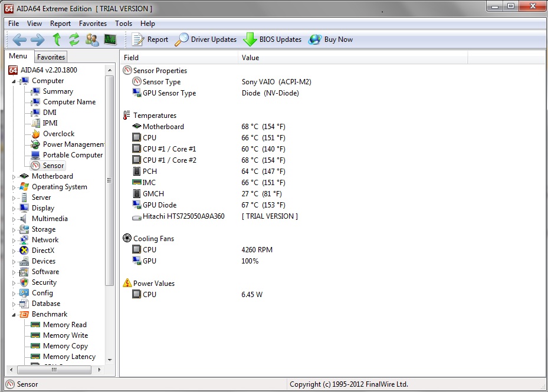
Task: Open the user management people icon
Action: pos(92,39)
